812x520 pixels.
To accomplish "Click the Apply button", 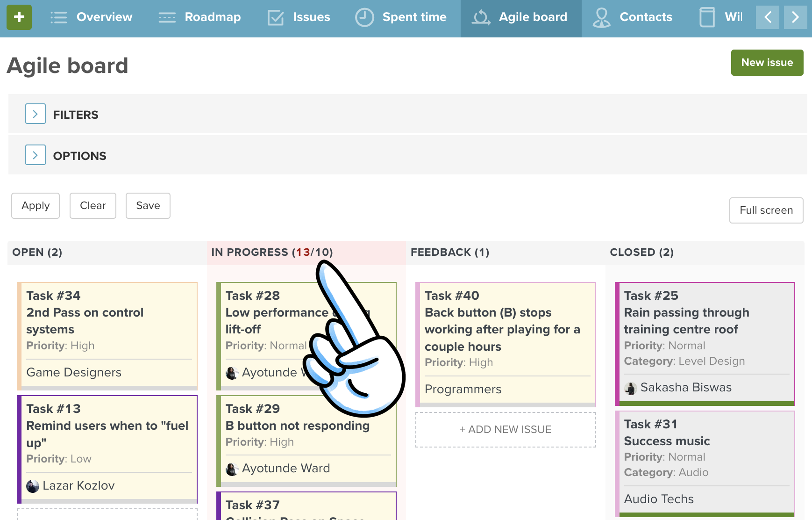I will pos(36,206).
